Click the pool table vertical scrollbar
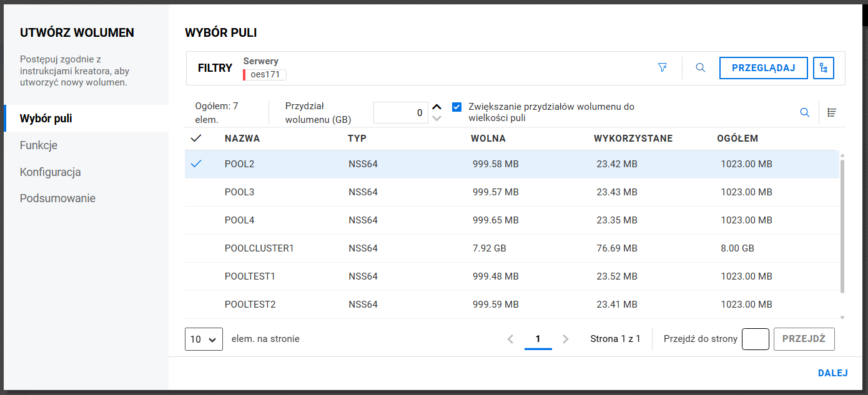 tap(842, 225)
